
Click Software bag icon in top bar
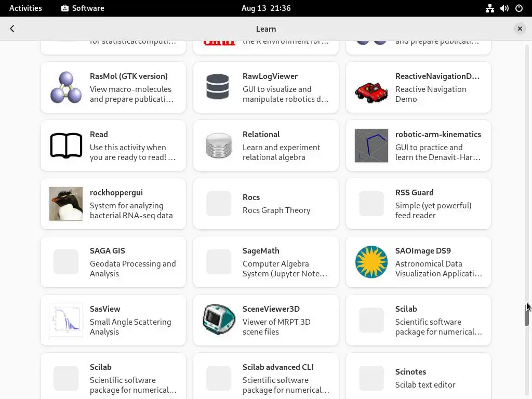(65, 8)
